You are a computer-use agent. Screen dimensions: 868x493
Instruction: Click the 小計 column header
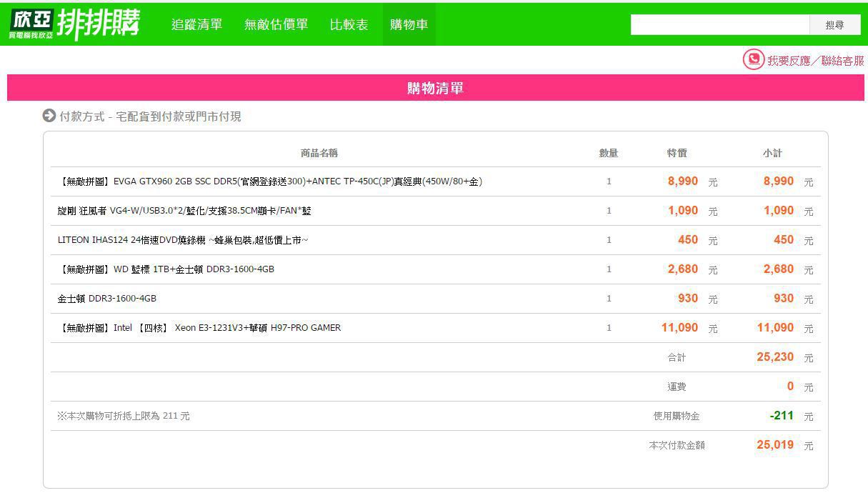[772, 153]
